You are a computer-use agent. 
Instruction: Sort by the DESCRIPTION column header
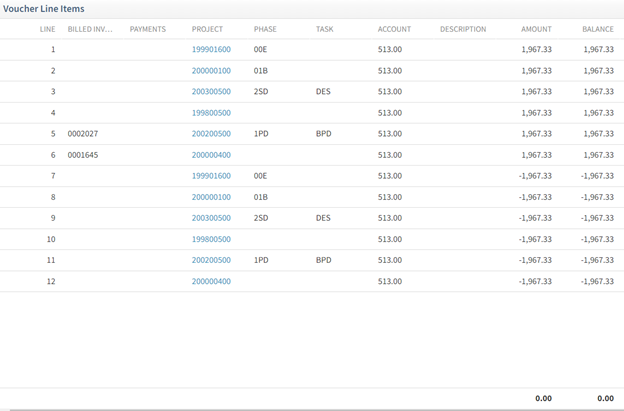[463, 29]
